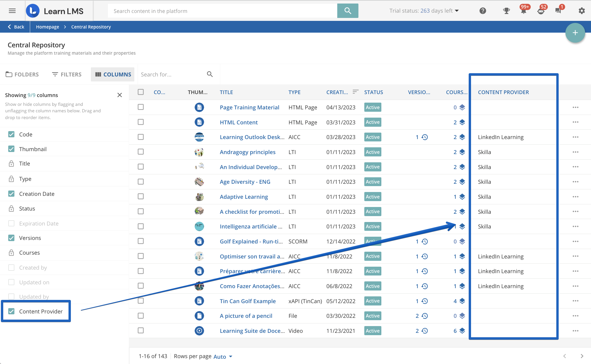Focus the platform search input field
The height and width of the screenshot is (364, 591).
click(223, 11)
